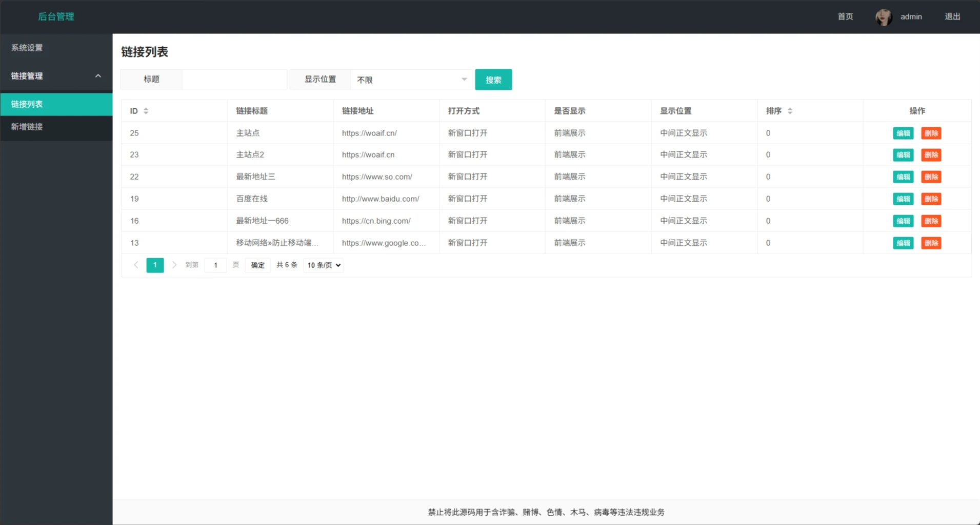Collapse the 链接管理 sidebar menu
Screen dimensions: 980x525
56,76
